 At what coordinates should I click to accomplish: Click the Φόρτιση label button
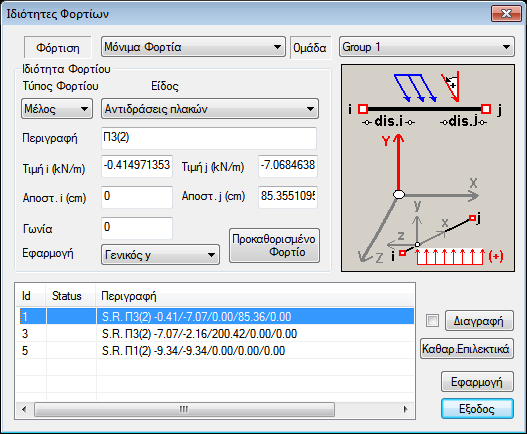[x=57, y=47]
